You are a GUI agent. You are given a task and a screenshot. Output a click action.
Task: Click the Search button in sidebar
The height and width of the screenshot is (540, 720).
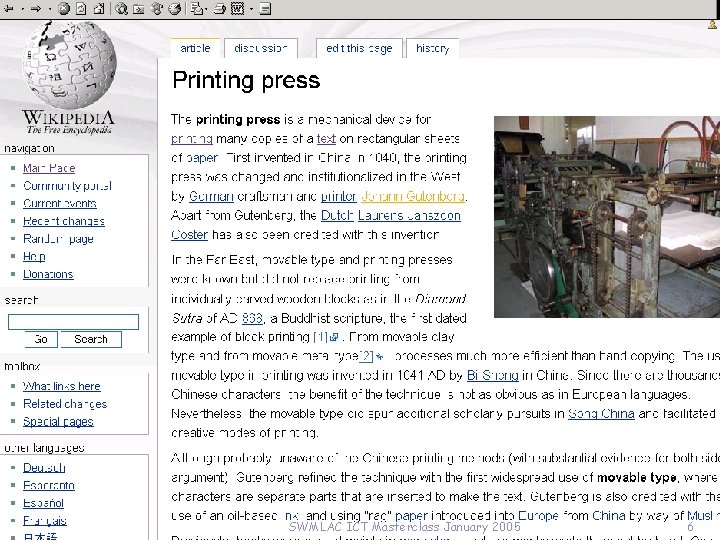[x=91, y=339]
